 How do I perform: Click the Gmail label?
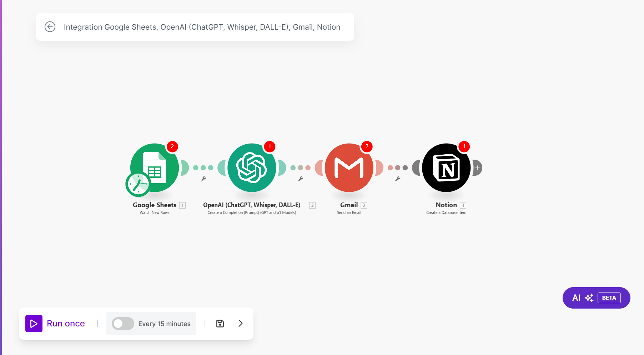pos(349,205)
